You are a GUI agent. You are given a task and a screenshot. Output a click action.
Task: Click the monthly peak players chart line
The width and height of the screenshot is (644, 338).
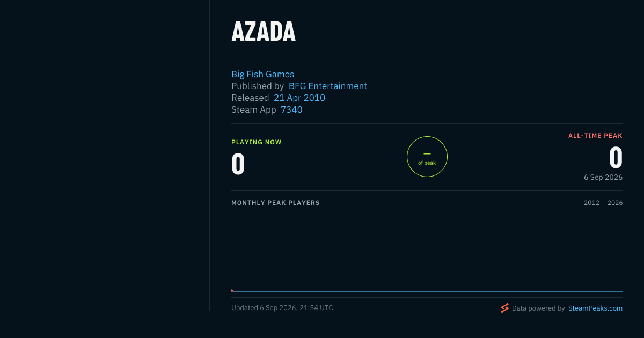427,291
